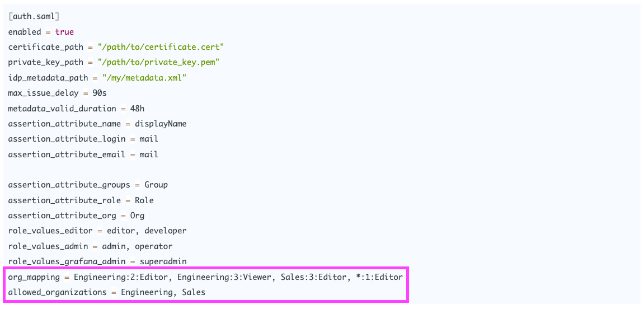Click the 90s max_issue_delay value
The image size is (644, 309).
tap(100, 93)
